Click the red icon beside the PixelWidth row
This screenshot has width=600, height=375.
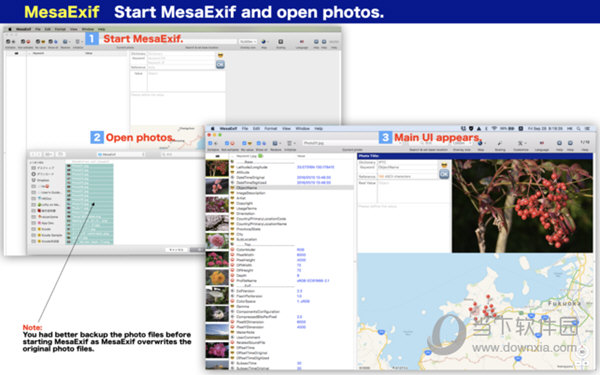point(232,254)
